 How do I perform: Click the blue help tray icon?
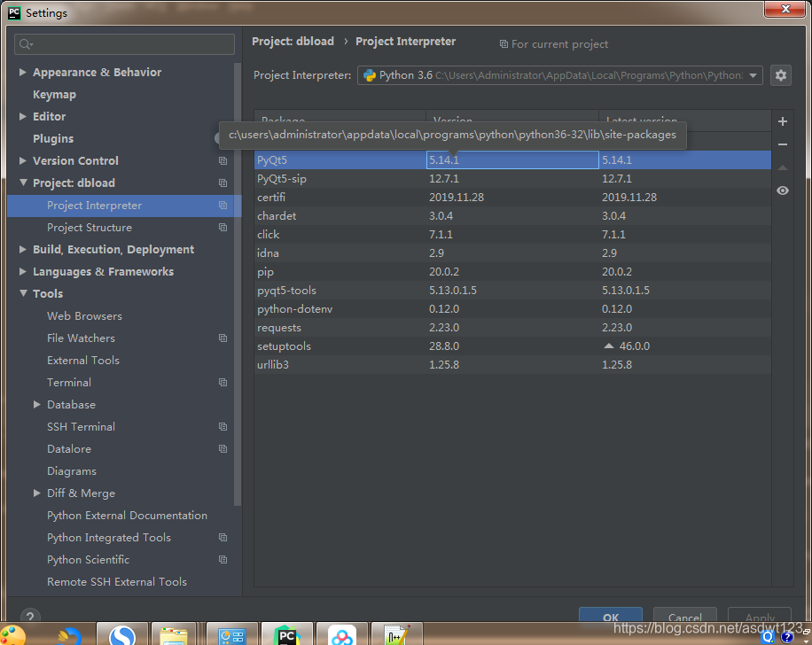(787, 637)
